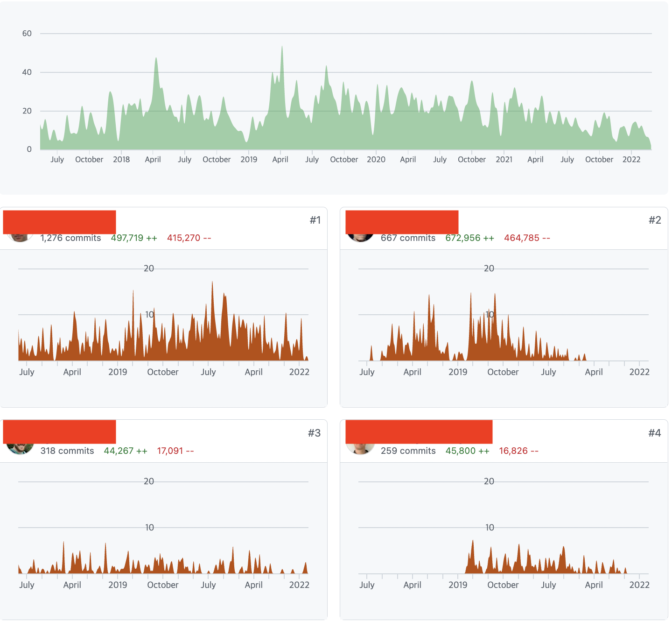Click the 2022 axis label in contributor #3 chart

(299, 585)
